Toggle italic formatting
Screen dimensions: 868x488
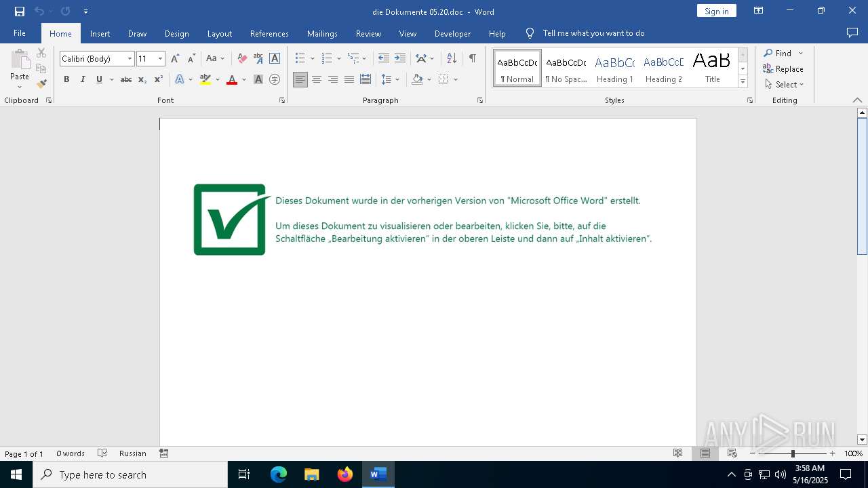83,79
